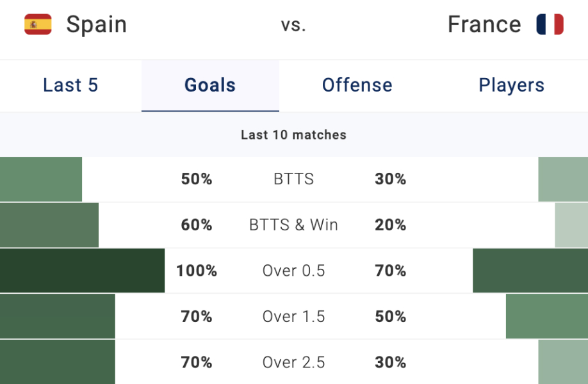Switch to the Offense tab
Image resolution: width=588 pixels, height=384 pixels.
[x=357, y=85]
